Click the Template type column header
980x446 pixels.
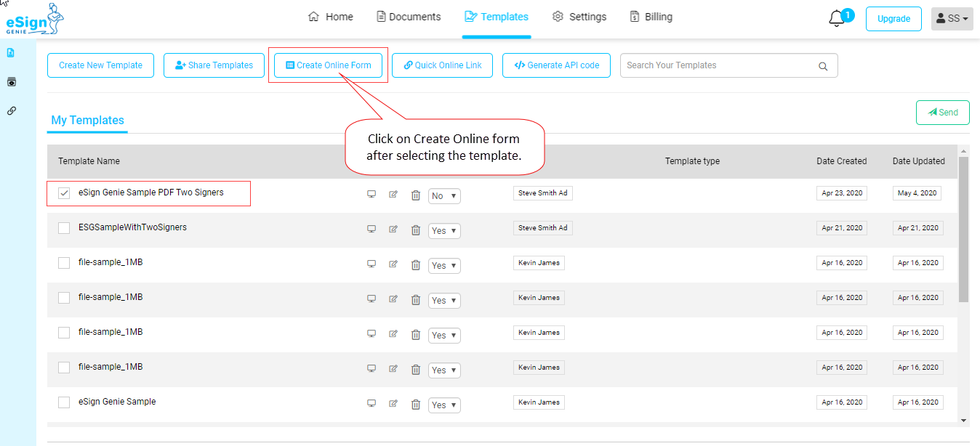[692, 161]
